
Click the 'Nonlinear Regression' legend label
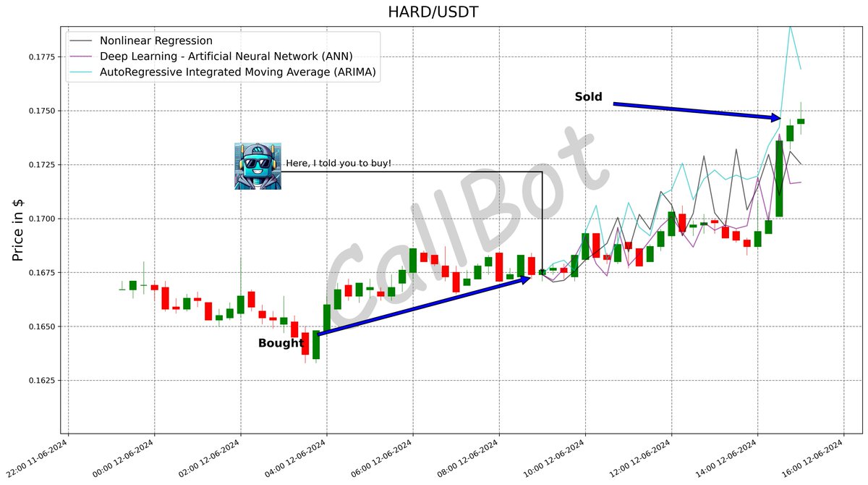(156, 41)
